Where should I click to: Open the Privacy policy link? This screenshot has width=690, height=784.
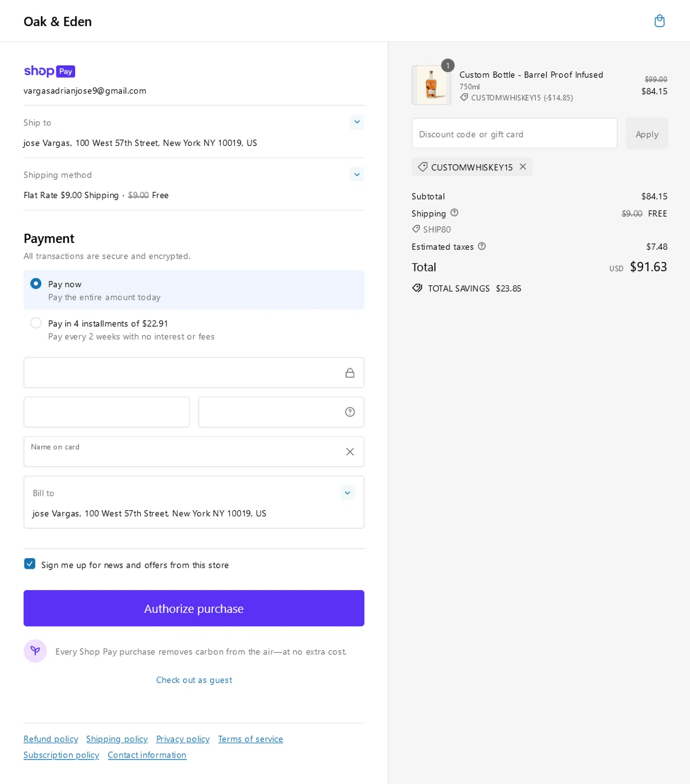click(x=183, y=739)
